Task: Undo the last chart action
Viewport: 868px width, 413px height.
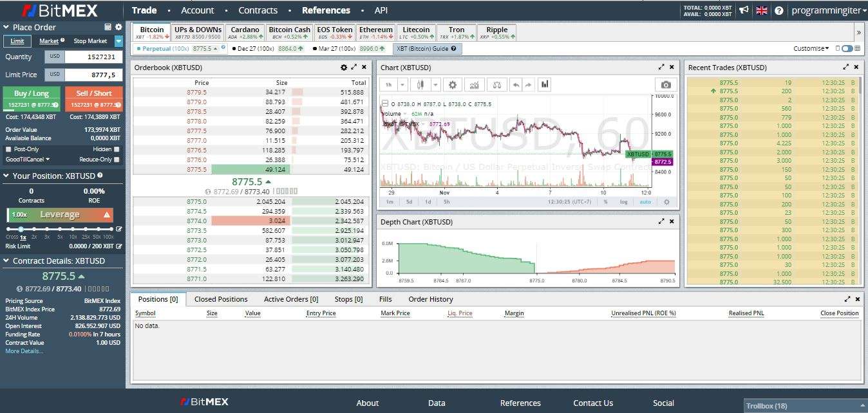Action: [x=515, y=85]
